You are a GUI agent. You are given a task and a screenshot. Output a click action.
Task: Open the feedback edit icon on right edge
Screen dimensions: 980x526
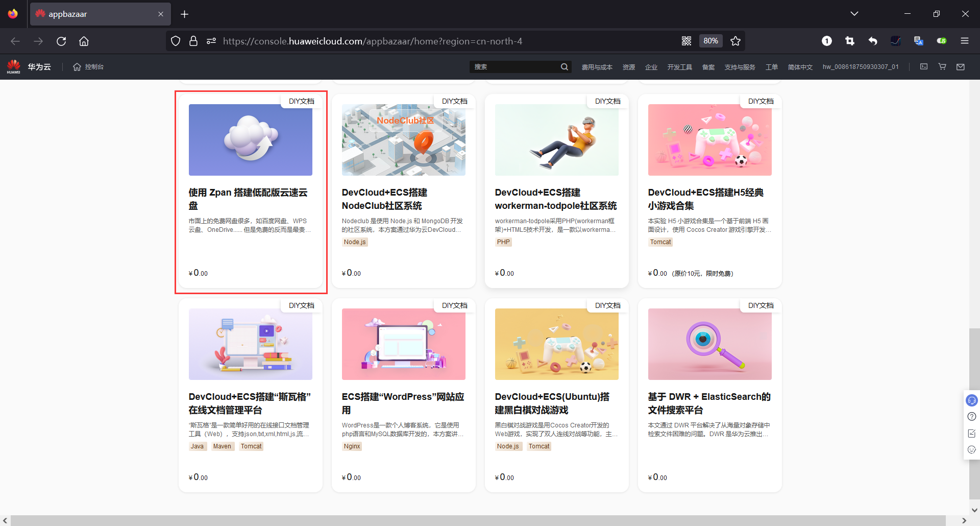click(x=972, y=433)
